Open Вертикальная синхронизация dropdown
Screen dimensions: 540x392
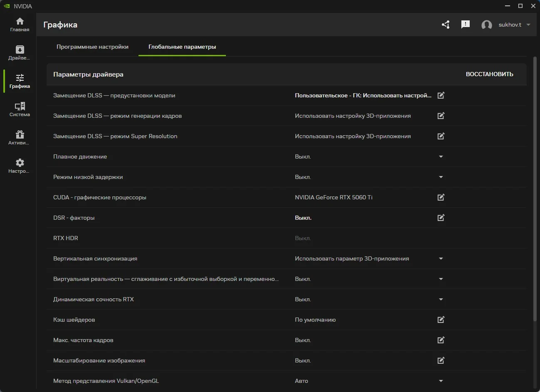[x=441, y=258]
